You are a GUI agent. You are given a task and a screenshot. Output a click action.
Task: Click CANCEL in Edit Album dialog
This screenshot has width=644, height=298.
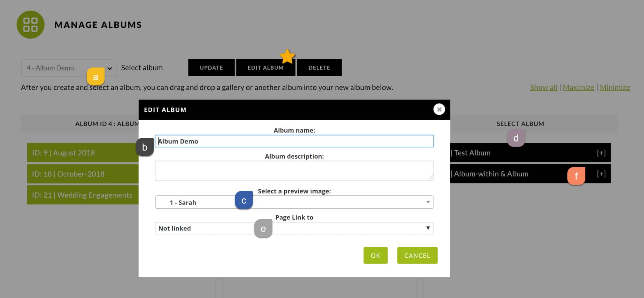click(417, 255)
